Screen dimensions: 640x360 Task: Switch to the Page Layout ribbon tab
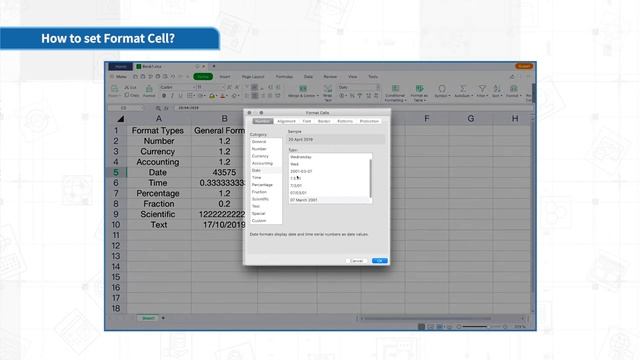tap(253, 76)
